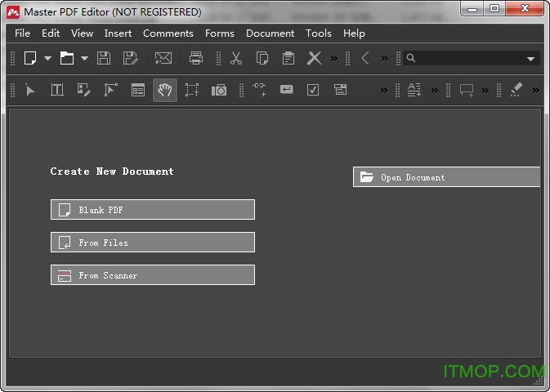Expand comments toolbar overflow chevron
The image size is (550, 392).
point(485,91)
